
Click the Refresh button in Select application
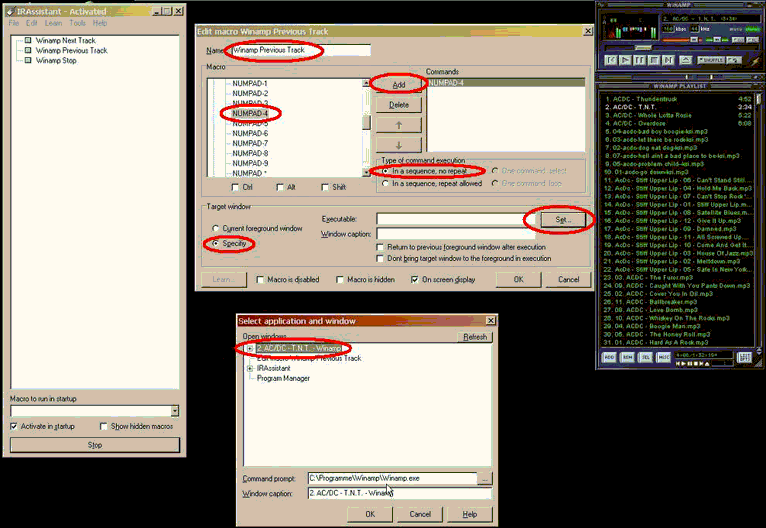(x=475, y=337)
